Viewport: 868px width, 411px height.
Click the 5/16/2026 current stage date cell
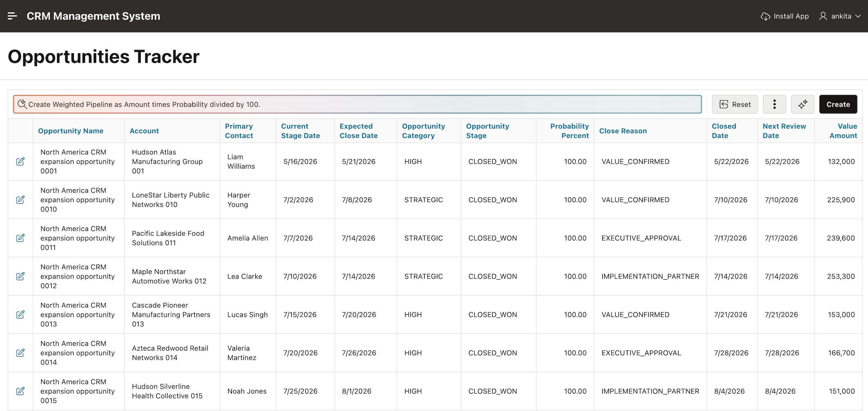(305, 162)
